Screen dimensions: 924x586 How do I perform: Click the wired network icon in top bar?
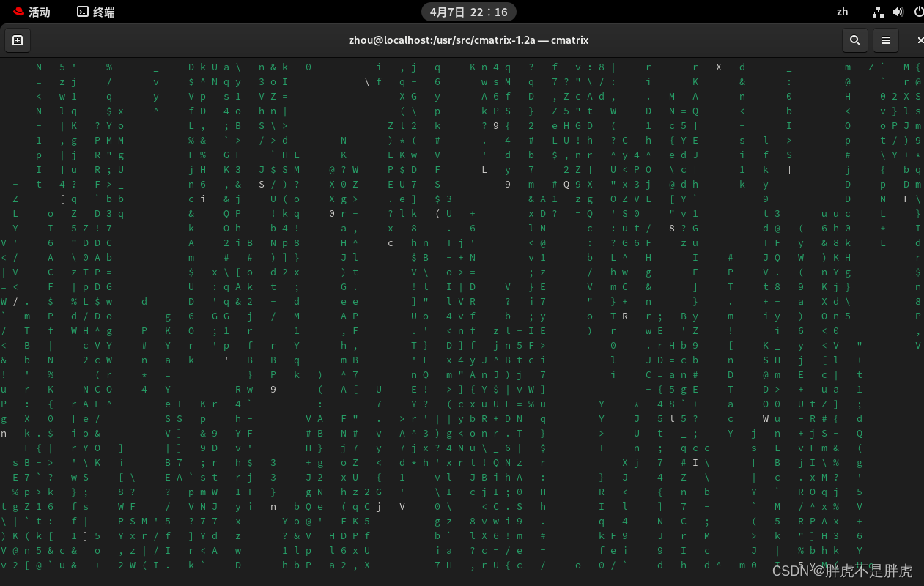(878, 12)
